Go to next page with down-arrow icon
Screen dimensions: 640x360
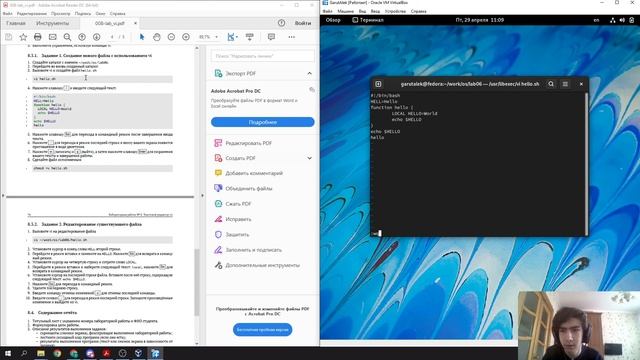96,37
